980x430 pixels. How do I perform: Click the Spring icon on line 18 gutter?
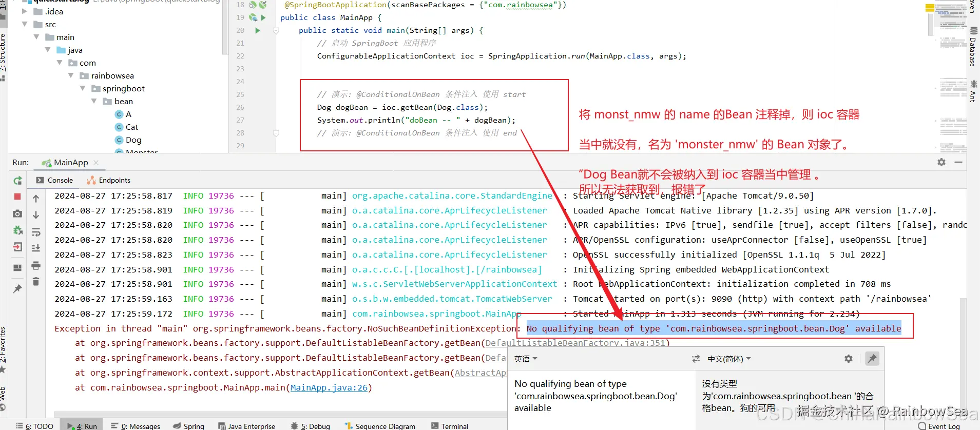253,5
